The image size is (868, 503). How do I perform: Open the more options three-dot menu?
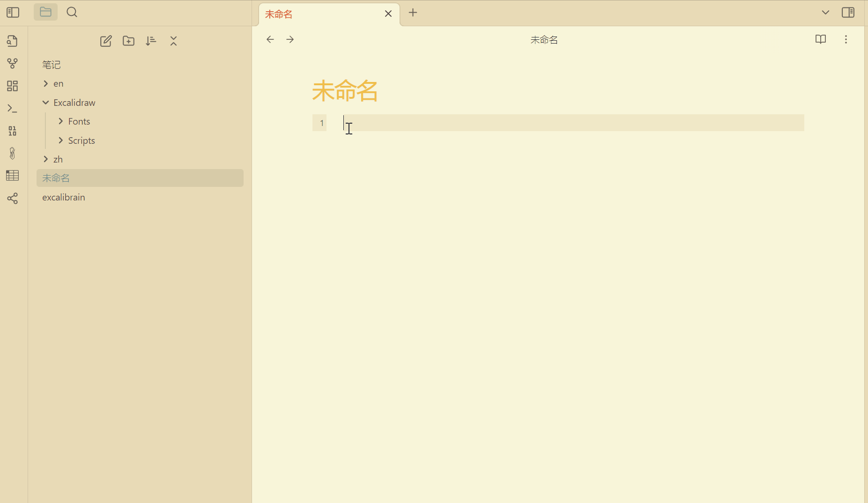(x=846, y=39)
